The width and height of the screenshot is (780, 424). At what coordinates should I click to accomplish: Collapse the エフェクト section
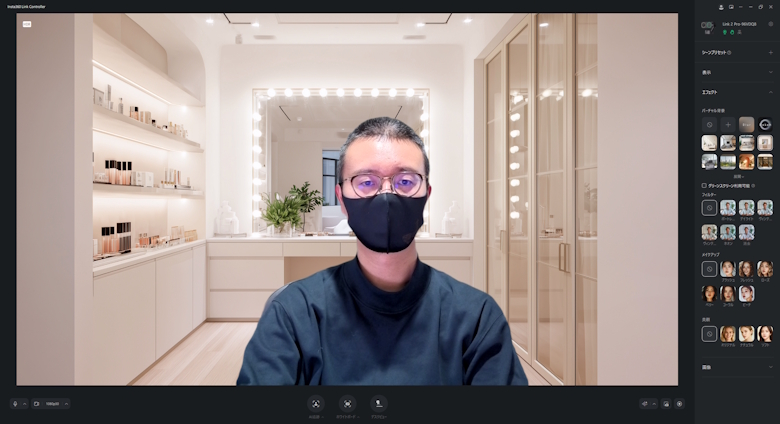pos(770,92)
